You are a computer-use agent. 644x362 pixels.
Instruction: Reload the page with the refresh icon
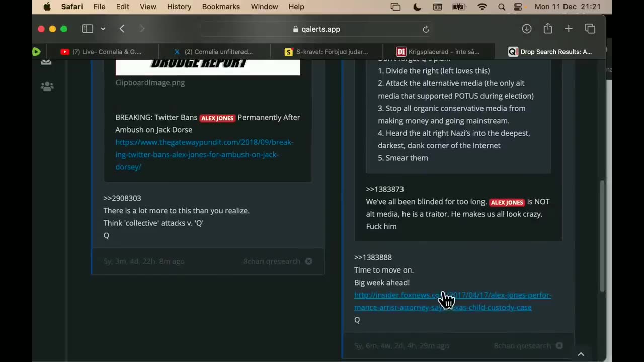pos(426,29)
